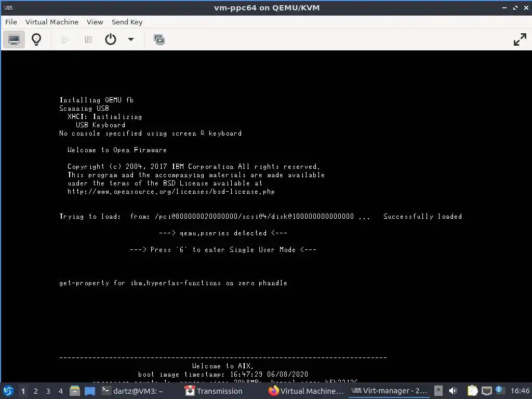Switch to workspace 3

point(48,391)
